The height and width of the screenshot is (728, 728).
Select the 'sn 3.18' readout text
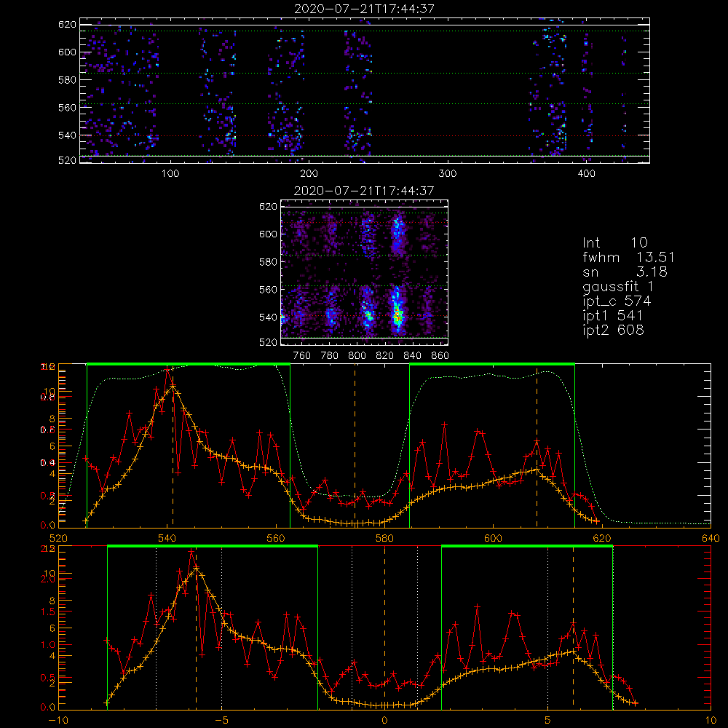[x=625, y=271]
